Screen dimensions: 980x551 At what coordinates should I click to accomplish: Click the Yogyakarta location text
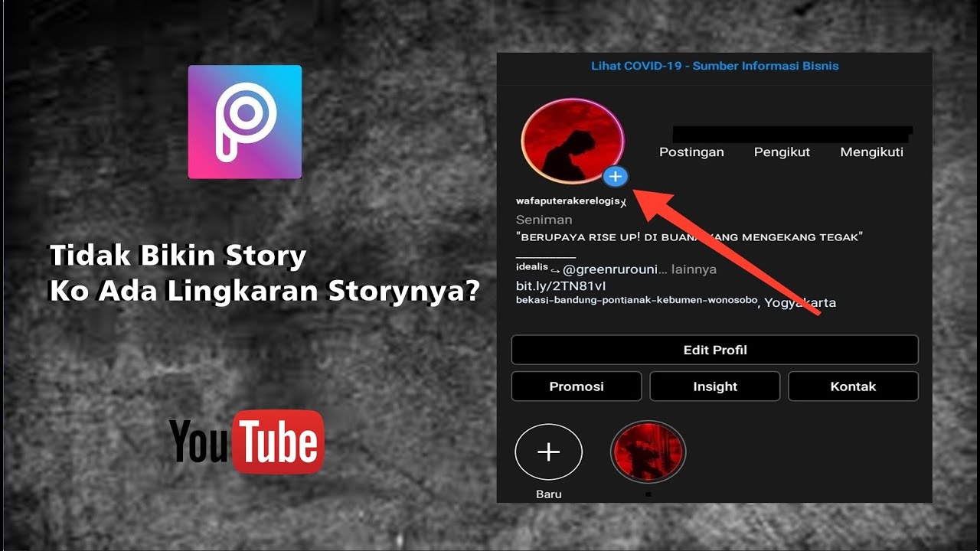801,303
